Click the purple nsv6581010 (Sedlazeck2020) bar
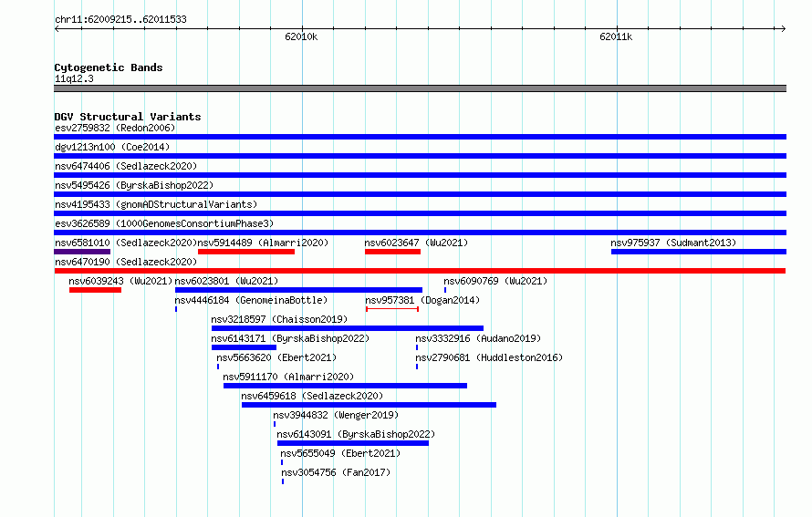The width and height of the screenshot is (812, 517). pos(82,252)
